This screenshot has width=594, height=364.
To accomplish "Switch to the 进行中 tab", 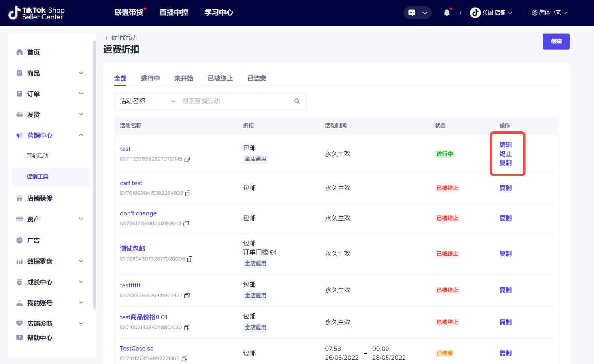I will pos(151,79).
